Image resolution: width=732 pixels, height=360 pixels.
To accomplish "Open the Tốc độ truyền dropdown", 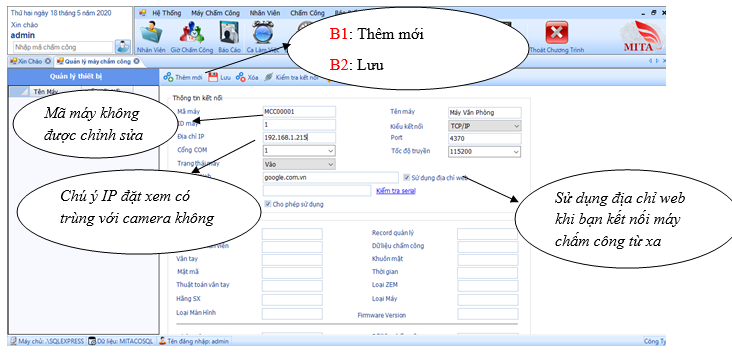I will point(516,152).
